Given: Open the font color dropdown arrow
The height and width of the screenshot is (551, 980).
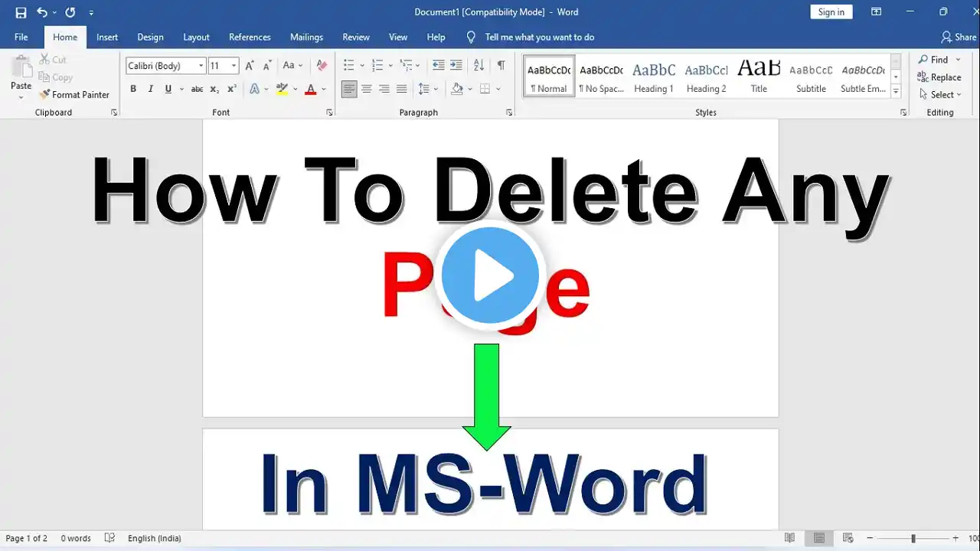Looking at the screenshot, I should (x=324, y=90).
